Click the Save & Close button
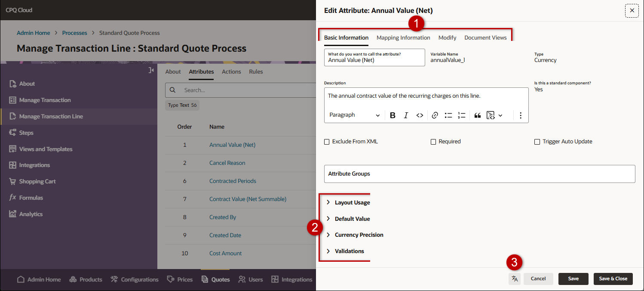 tap(613, 279)
